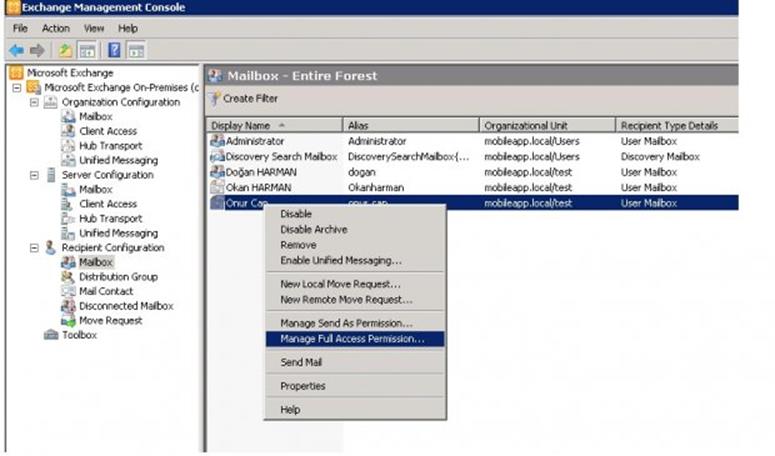775x456 pixels.
Task: Open the Help menu in menu bar
Action: pyautogui.click(x=128, y=28)
